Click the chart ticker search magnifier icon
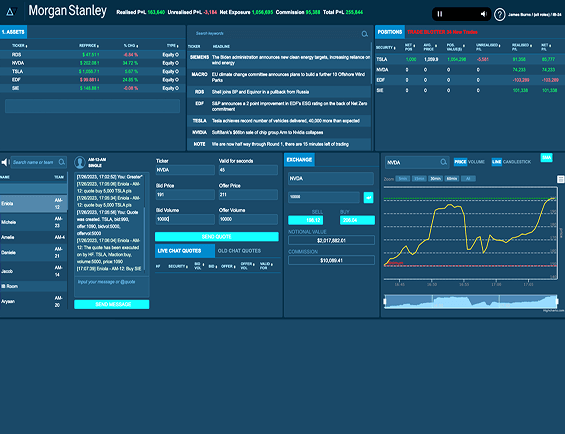 (x=444, y=162)
